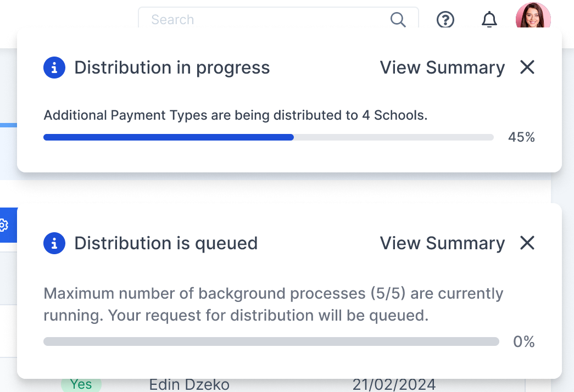Viewport: 574px width, 392px height.
Task: View Summary for the queued distribution
Action: (442, 243)
